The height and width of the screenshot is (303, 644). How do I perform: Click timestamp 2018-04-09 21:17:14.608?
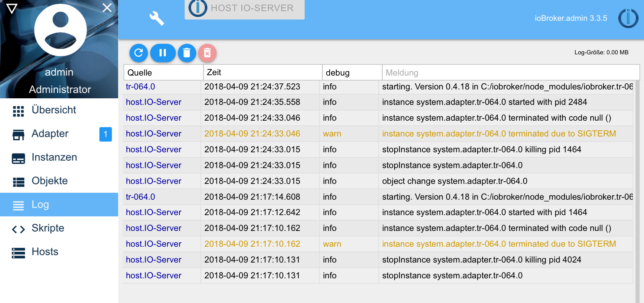tap(252, 197)
